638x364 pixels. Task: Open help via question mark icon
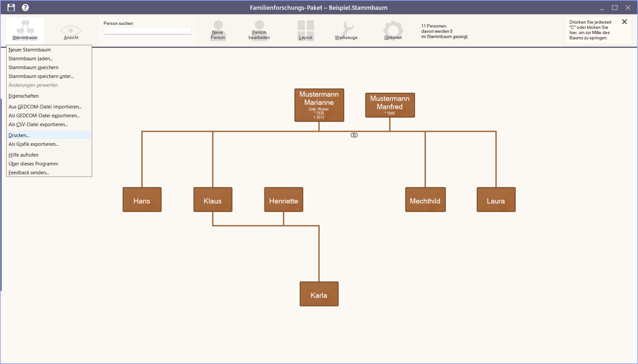(x=25, y=7)
